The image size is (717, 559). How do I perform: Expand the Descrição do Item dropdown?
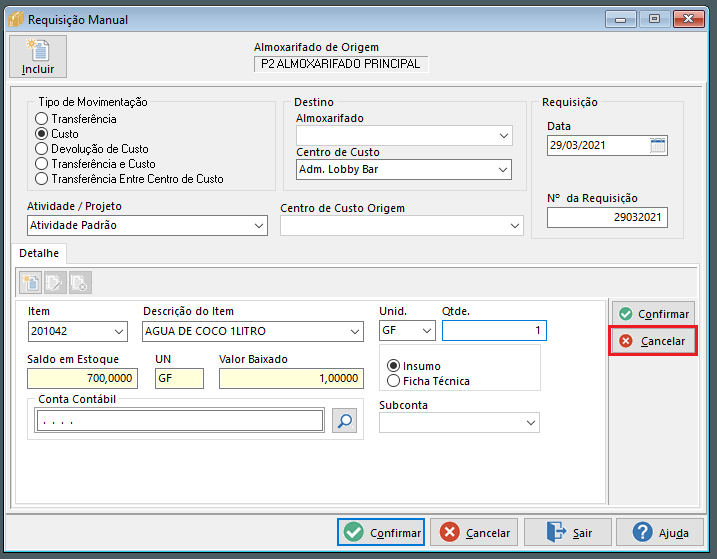[354, 332]
